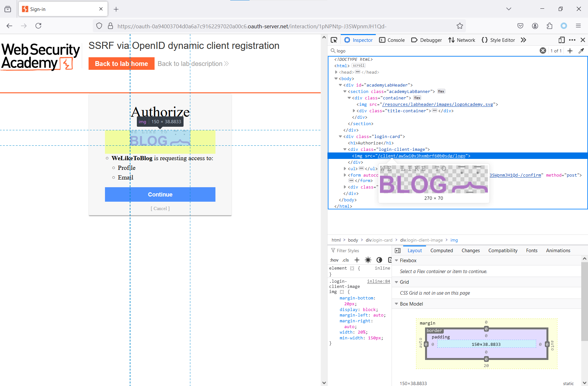The image size is (588, 386).
Task: Click the add new node plus icon
Action: (570, 51)
